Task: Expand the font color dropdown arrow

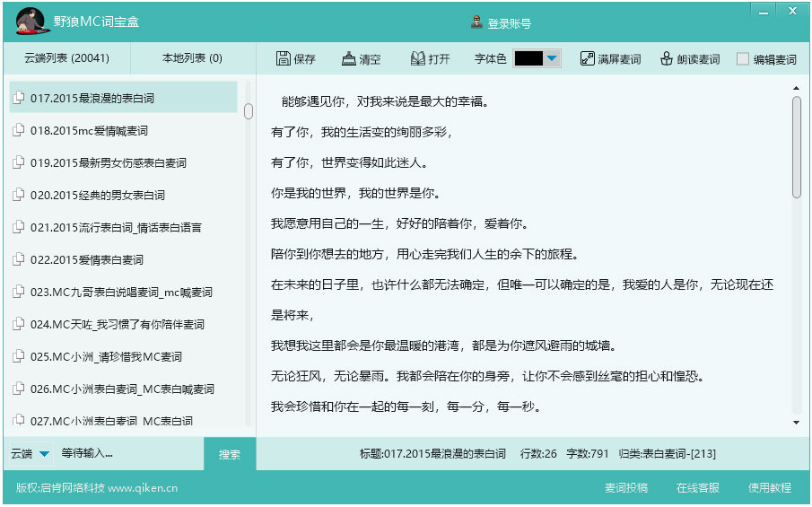Action: pos(552,59)
